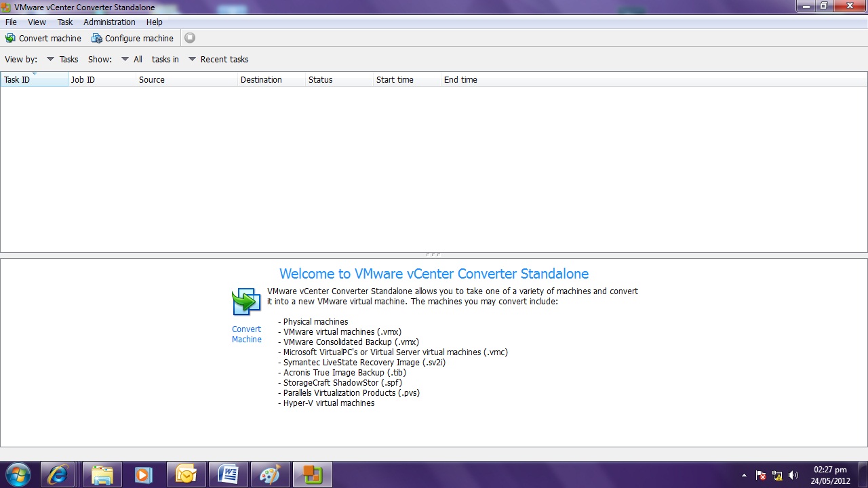Click the stop task toolbar icon
The width and height of the screenshot is (868, 488).
[190, 38]
